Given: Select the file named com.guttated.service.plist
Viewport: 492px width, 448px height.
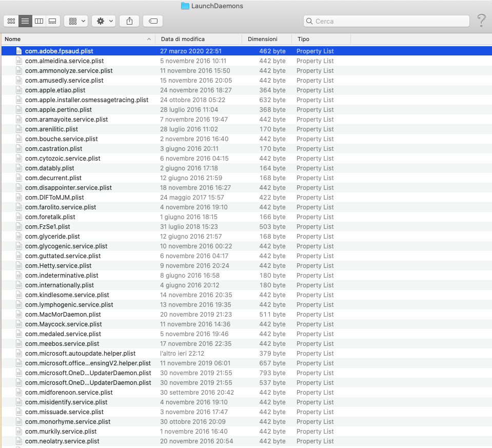Looking at the screenshot, I should click(x=63, y=256).
